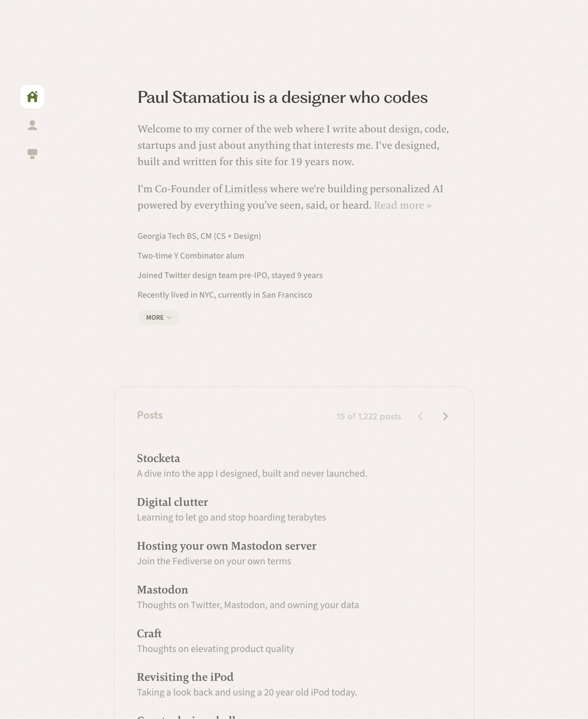Screen dimensions: 588x719
Task: Open the Limitless link
Action: [246, 189]
